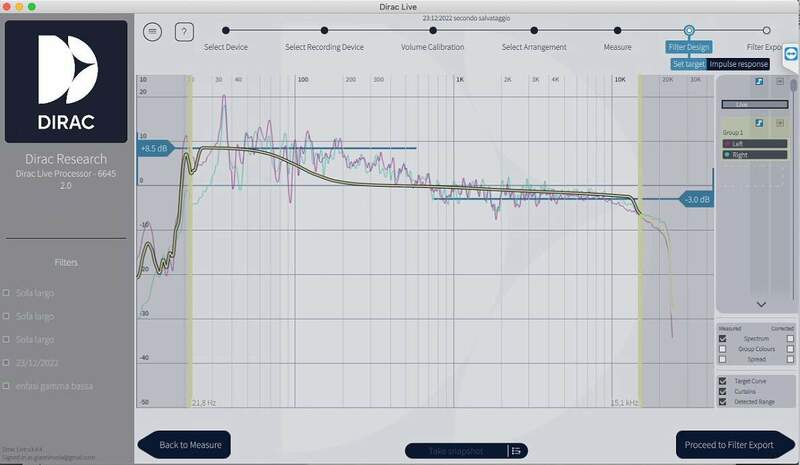Toggle the Curtains checkbox
Image resolution: width=800 pixels, height=465 pixels.
pyautogui.click(x=723, y=391)
